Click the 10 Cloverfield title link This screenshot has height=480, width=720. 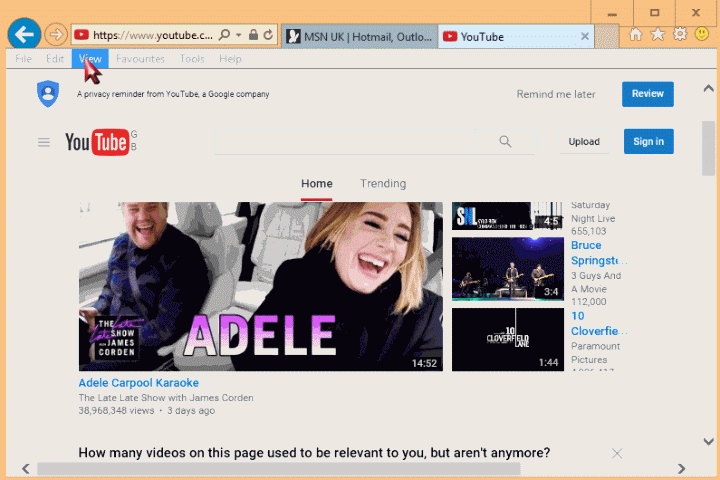pyautogui.click(x=599, y=323)
